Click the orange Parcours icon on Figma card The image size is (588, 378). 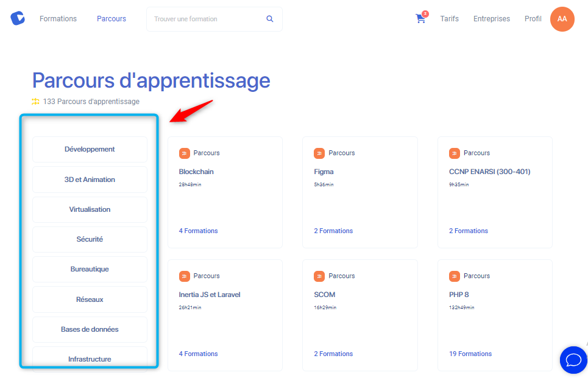(x=319, y=153)
